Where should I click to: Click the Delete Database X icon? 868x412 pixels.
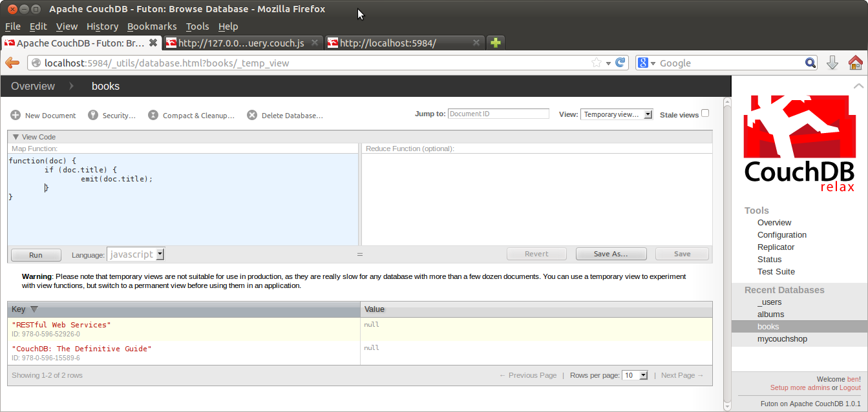point(252,115)
